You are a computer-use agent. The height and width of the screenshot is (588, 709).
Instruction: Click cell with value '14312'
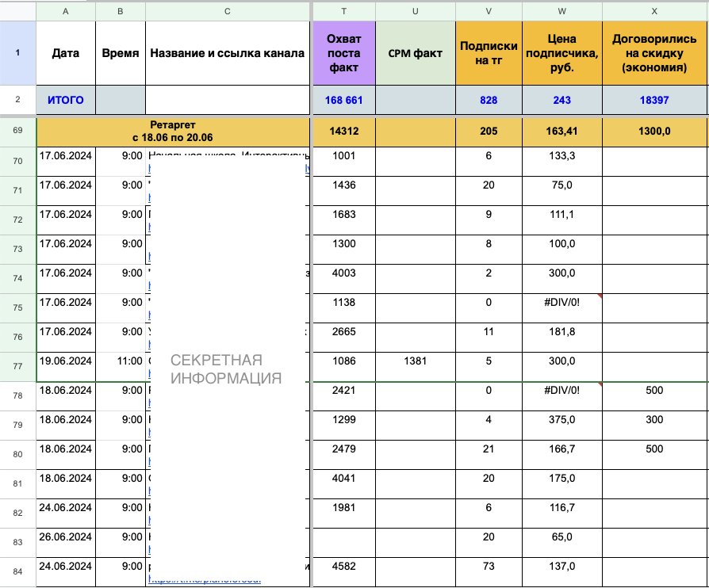(344, 131)
